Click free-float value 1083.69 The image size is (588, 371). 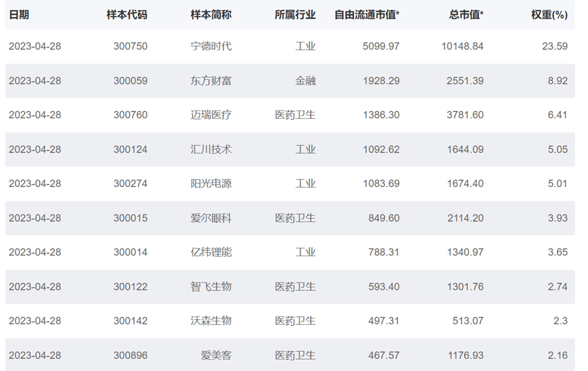pos(381,183)
